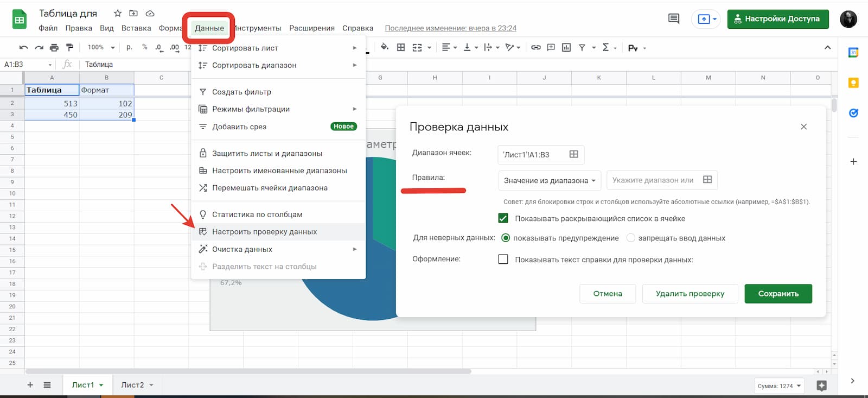This screenshot has height=398, width=868.
Task: Click the paint format roller icon
Action: point(69,48)
